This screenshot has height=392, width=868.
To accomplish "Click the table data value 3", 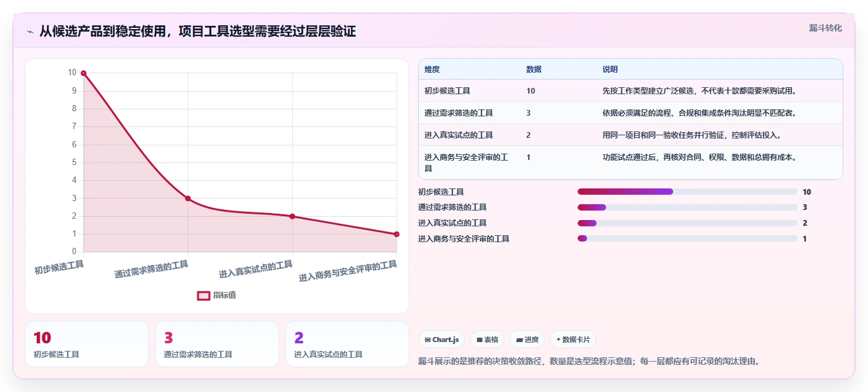I will click(529, 113).
